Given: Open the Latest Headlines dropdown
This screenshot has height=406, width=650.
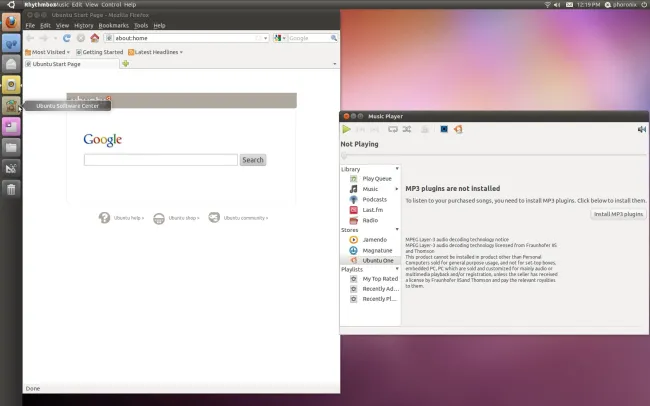Looking at the screenshot, I should (155, 52).
